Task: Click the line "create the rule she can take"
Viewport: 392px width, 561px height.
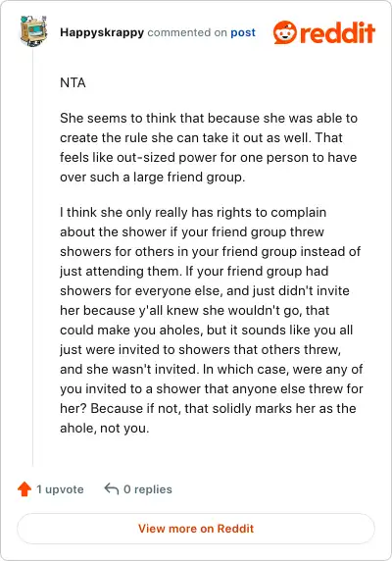Action: point(201,137)
